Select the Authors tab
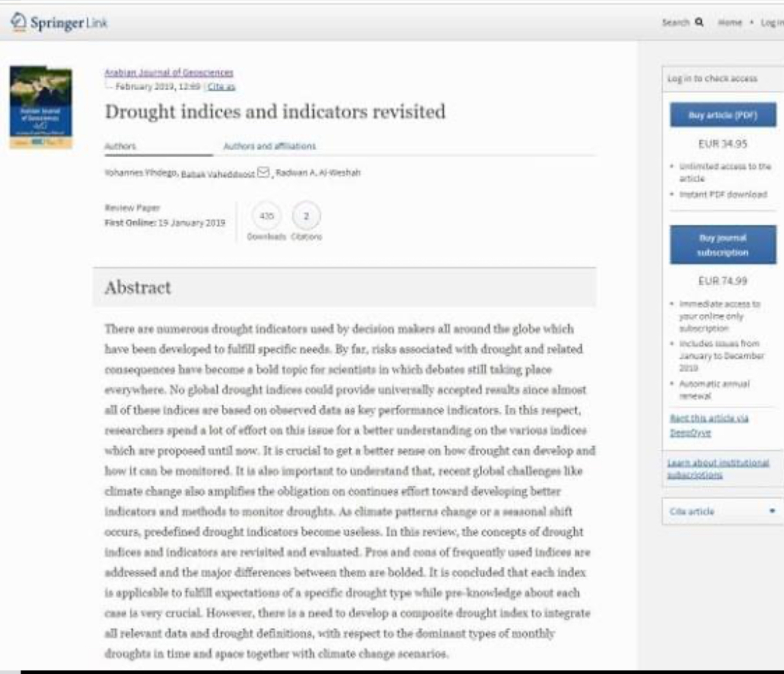 pyautogui.click(x=120, y=146)
